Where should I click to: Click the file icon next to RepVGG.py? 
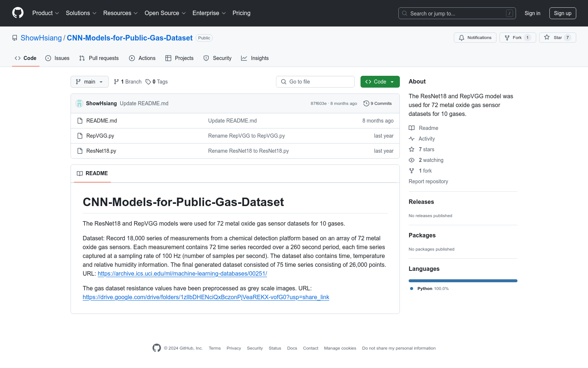80,136
